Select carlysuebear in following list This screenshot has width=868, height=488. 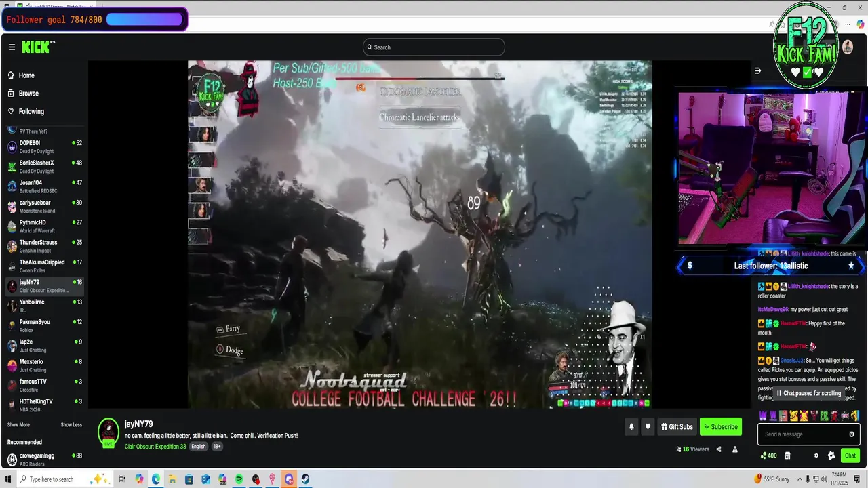coord(44,207)
